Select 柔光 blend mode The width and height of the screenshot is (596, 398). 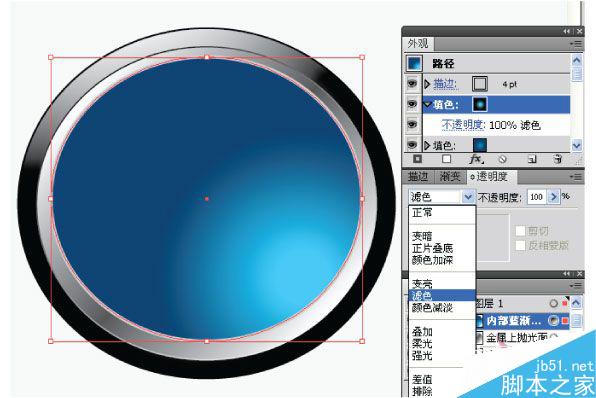click(422, 343)
